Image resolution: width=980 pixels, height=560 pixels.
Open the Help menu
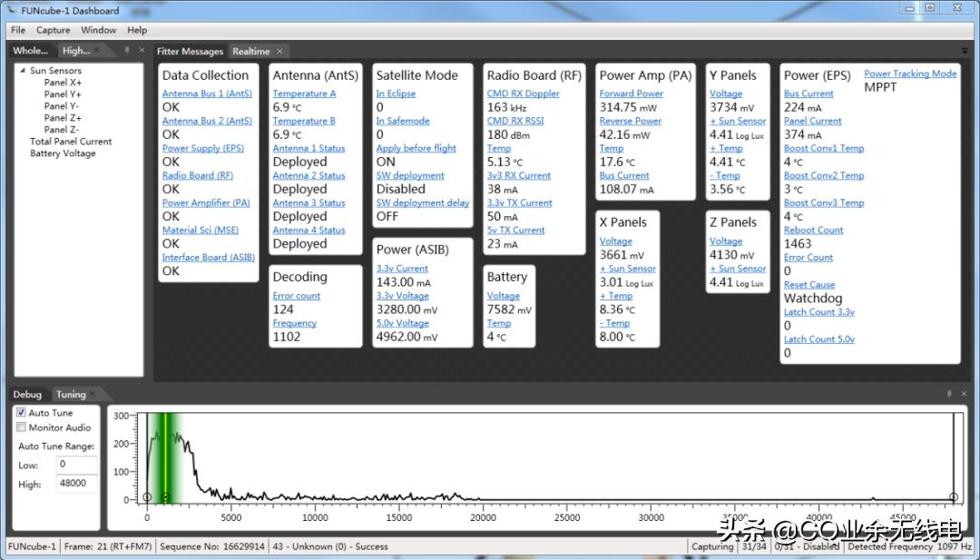[x=137, y=30]
